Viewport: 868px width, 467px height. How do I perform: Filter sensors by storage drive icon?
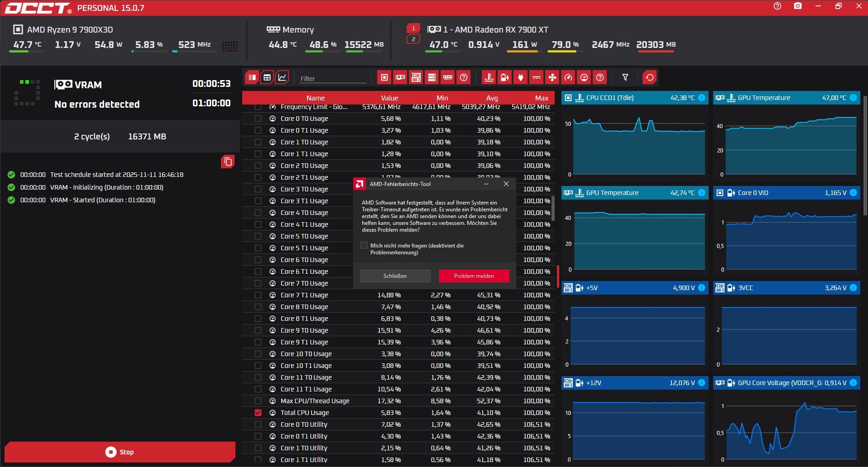(x=432, y=77)
